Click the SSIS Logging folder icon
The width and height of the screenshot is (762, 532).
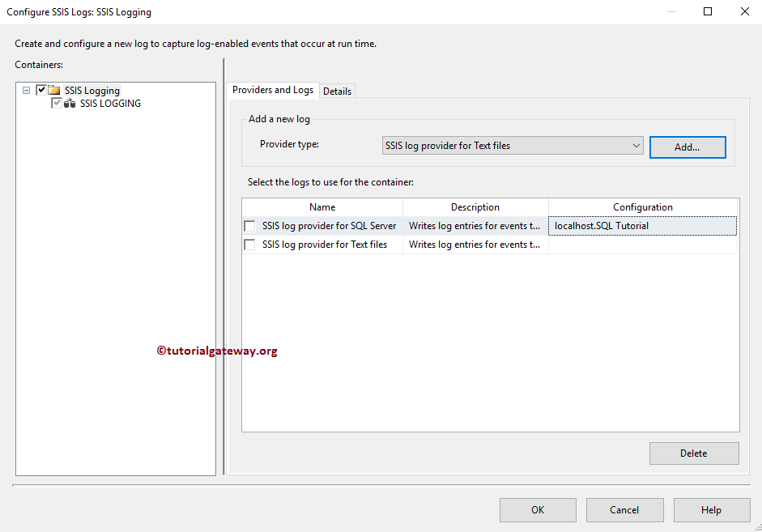click(x=53, y=90)
